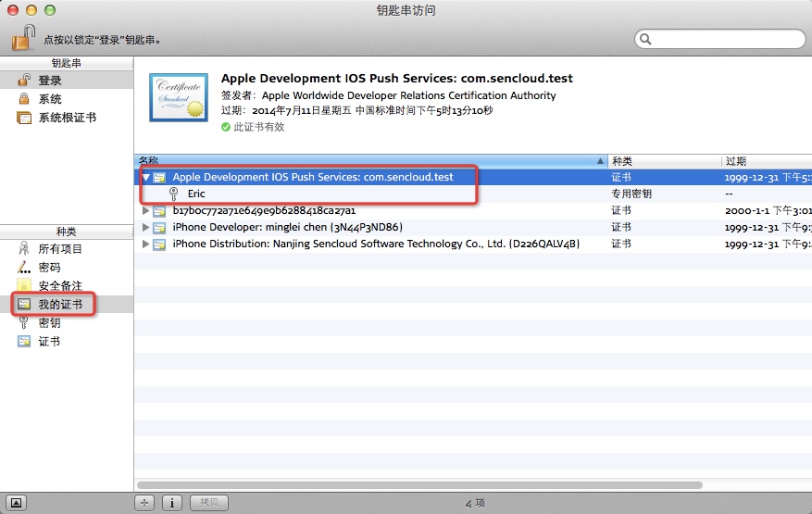This screenshot has width=812, height=514.
Task: Expand the b17b0c772a71e649e9b6288418ca27a1 certificate
Action: [x=146, y=210]
